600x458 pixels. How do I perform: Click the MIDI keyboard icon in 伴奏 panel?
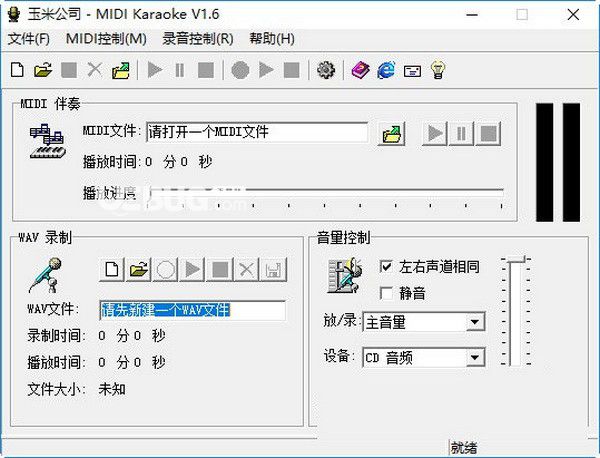point(47,141)
